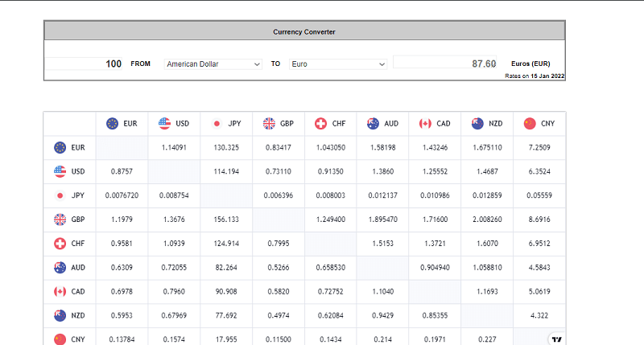Image resolution: width=644 pixels, height=345 pixels.
Task: Select JPY to CNY rate 0.05559
Action: (x=539, y=195)
